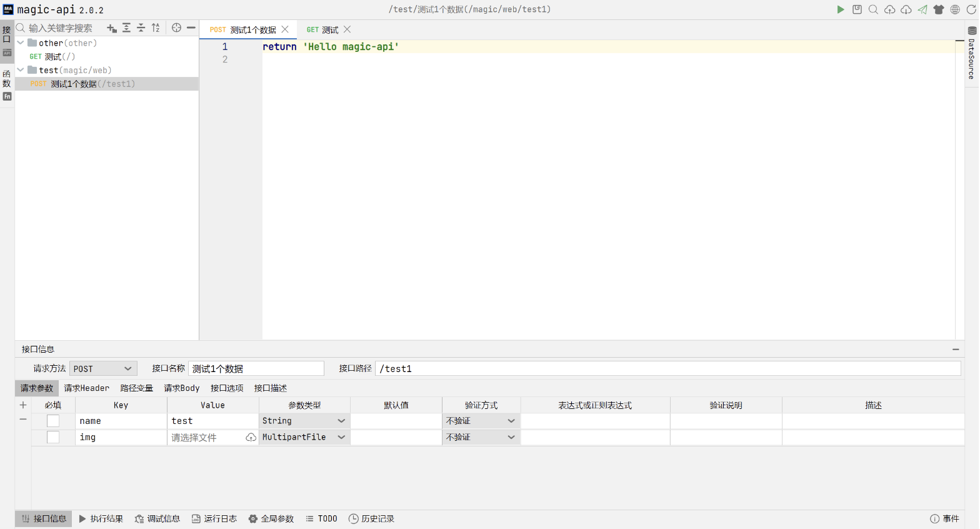Click the name Key cell
The image size is (980, 529).
click(121, 421)
